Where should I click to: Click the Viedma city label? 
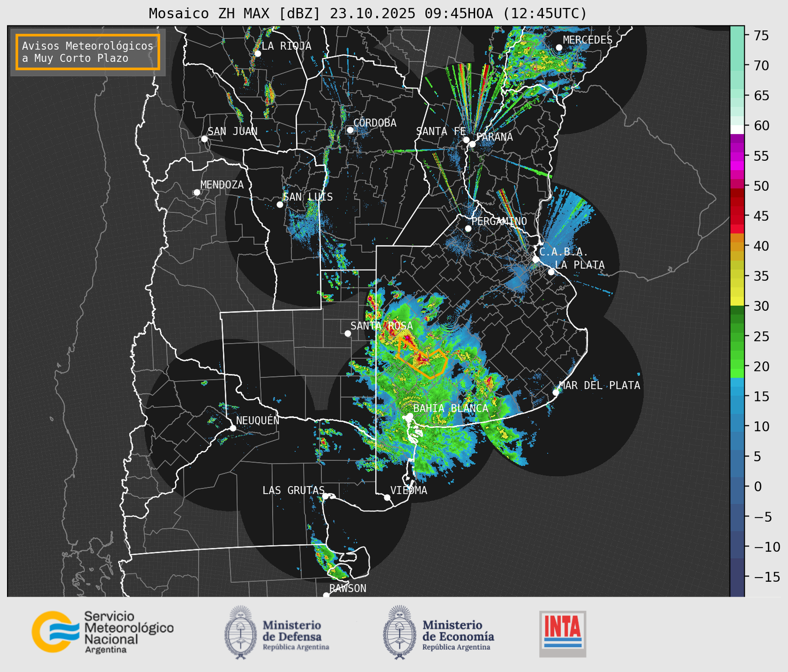[408, 490]
